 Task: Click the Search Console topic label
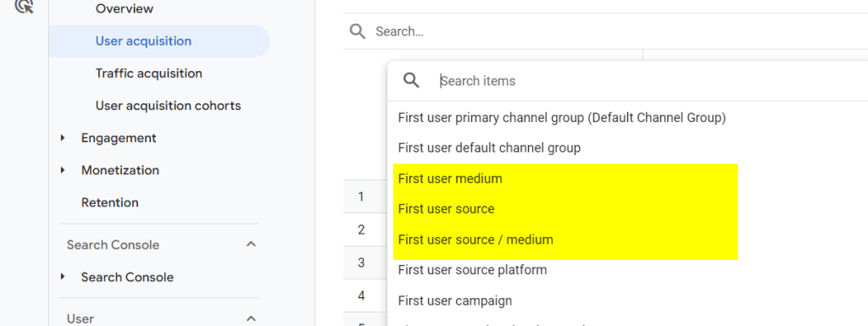coord(127,278)
